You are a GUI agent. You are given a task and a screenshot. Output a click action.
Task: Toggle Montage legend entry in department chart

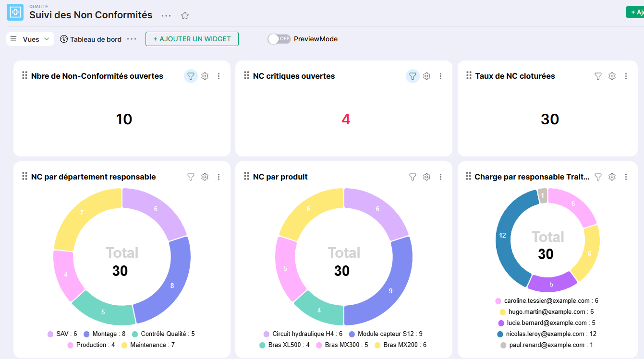[x=104, y=334]
